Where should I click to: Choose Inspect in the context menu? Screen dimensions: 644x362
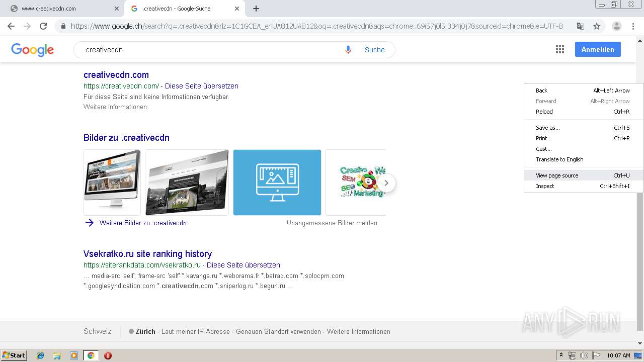click(x=584, y=186)
